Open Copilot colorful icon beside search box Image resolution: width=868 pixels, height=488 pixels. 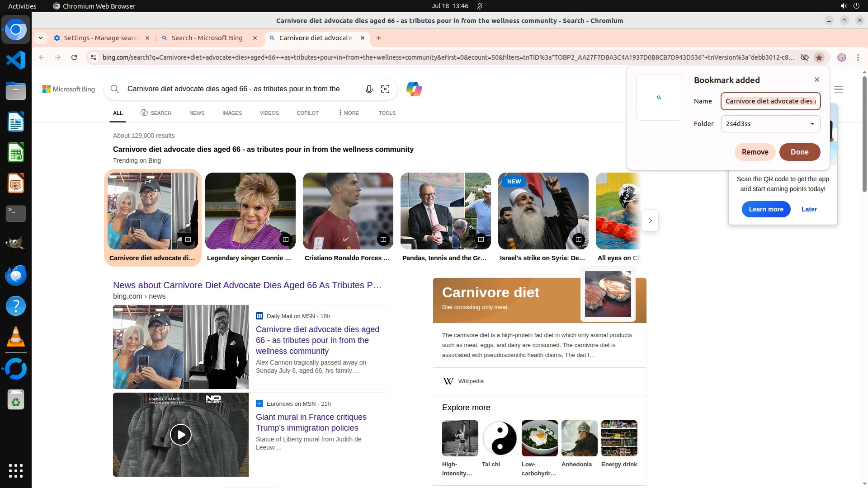click(x=414, y=89)
